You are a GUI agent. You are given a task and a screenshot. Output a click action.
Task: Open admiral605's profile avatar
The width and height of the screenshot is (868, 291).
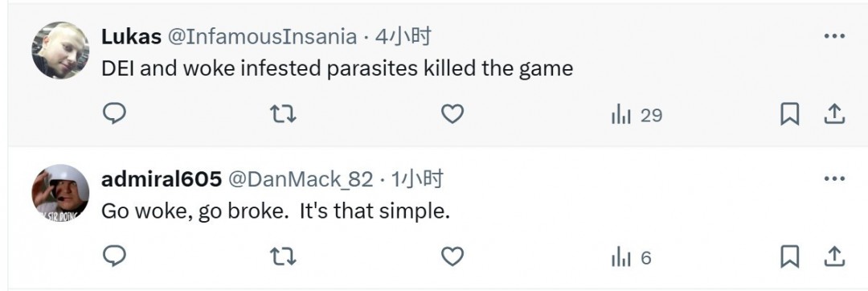pos(60,193)
